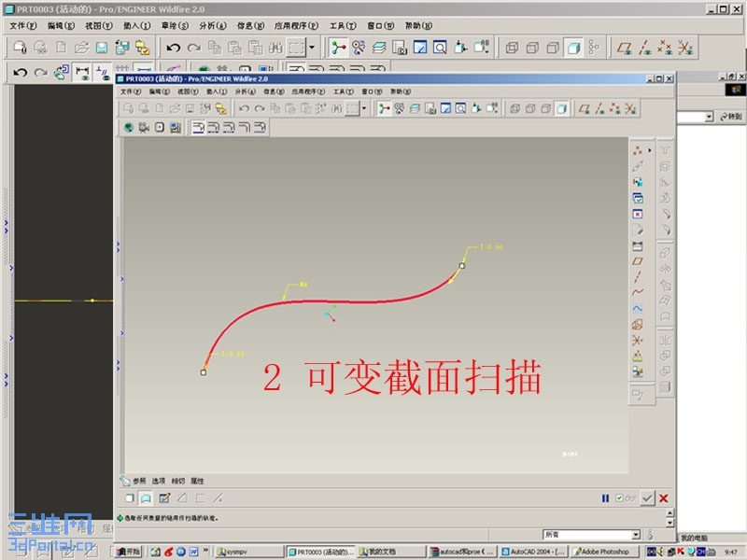Expand datum point tool flyout arrow
747x560 pixels.
650,150
